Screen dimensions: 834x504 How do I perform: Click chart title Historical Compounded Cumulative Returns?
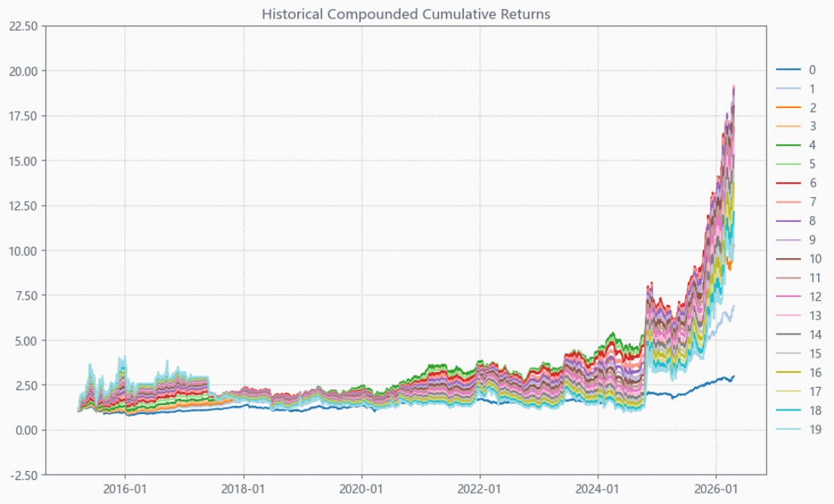point(406,13)
